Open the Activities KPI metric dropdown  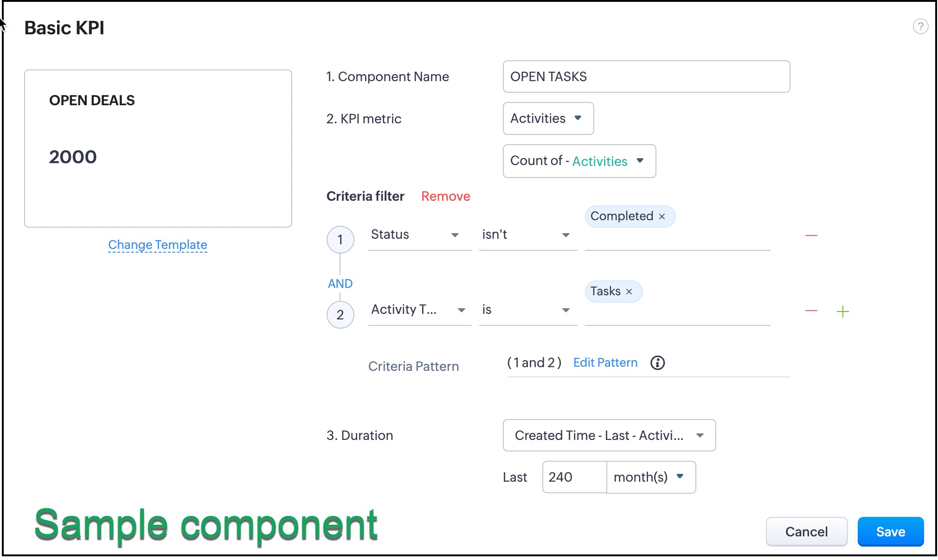point(548,119)
